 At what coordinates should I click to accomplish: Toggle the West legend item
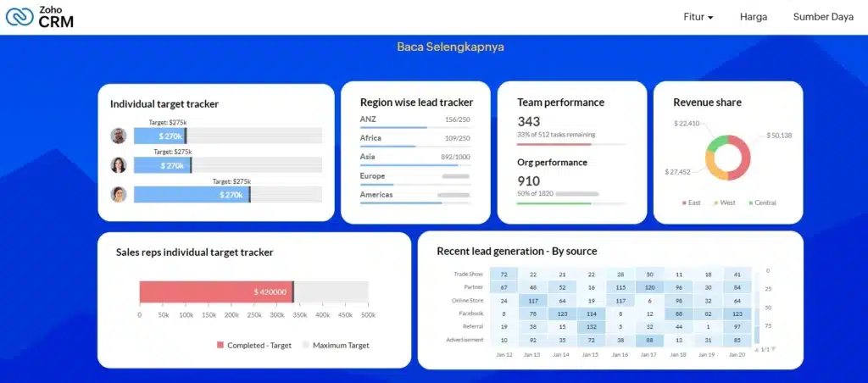(725, 203)
